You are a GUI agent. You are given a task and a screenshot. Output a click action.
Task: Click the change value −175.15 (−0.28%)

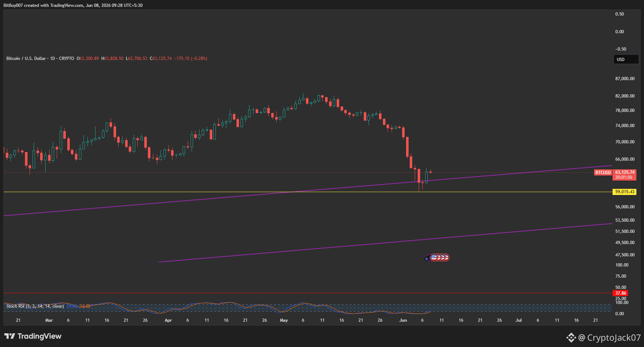(191, 58)
